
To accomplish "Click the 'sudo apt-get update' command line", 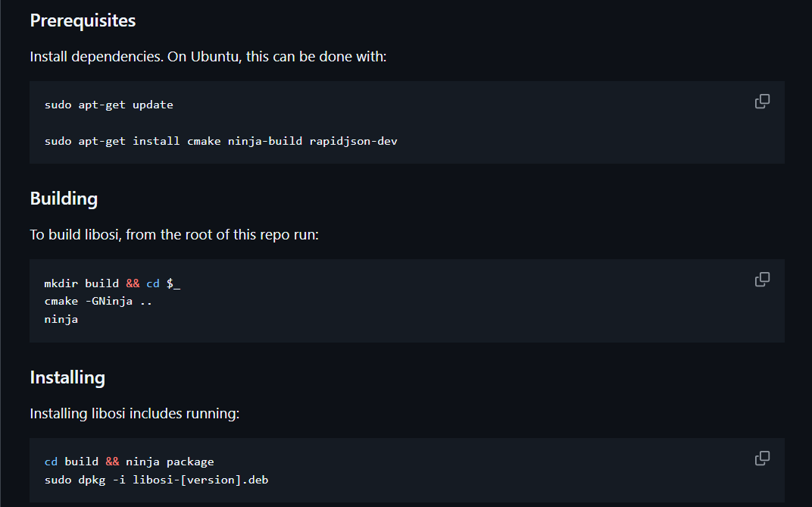I will (109, 105).
